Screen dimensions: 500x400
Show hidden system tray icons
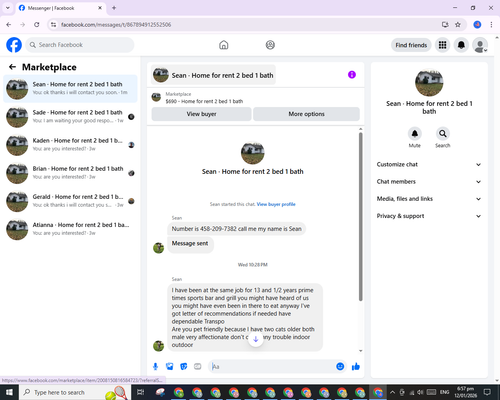pos(392,392)
